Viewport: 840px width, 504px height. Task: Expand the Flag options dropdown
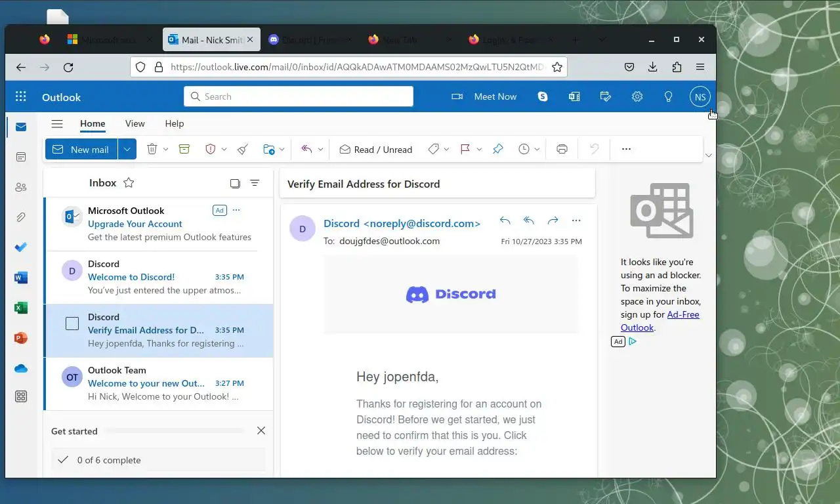[x=479, y=149]
